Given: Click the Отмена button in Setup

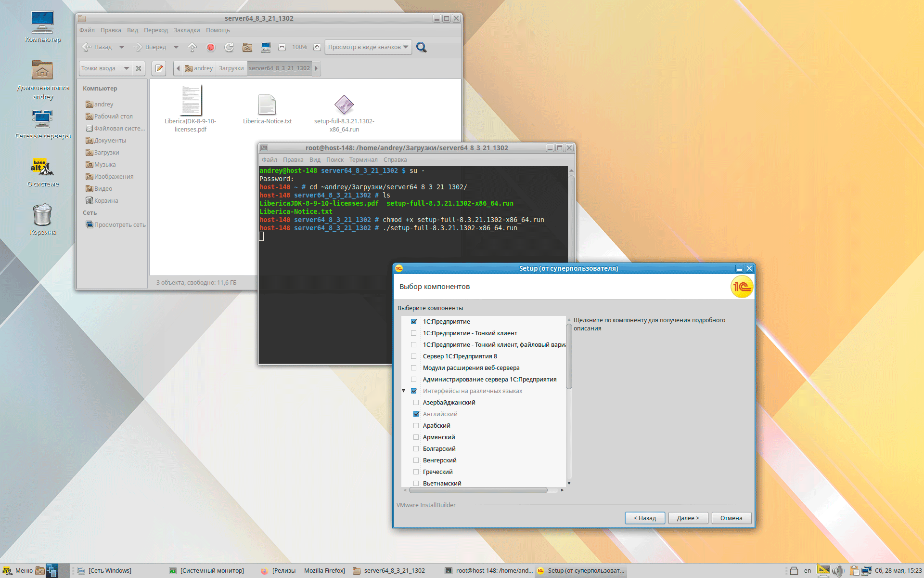Looking at the screenshot, I should (731, 518).
